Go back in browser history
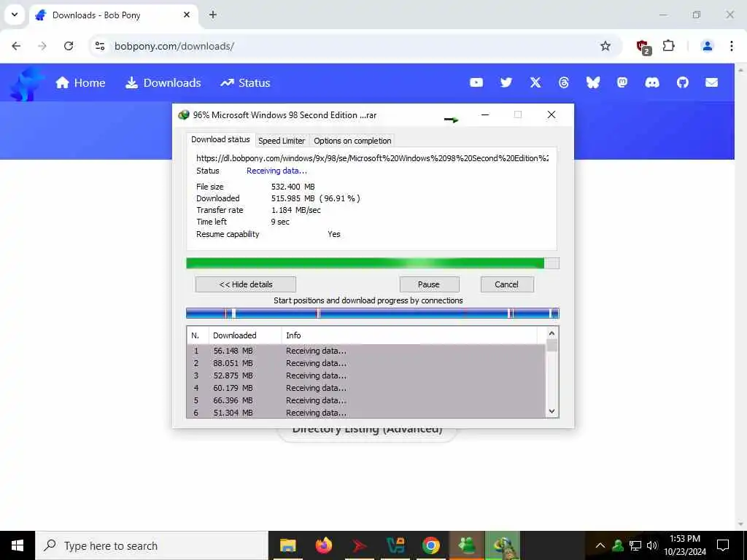 (x=16, y=46)
